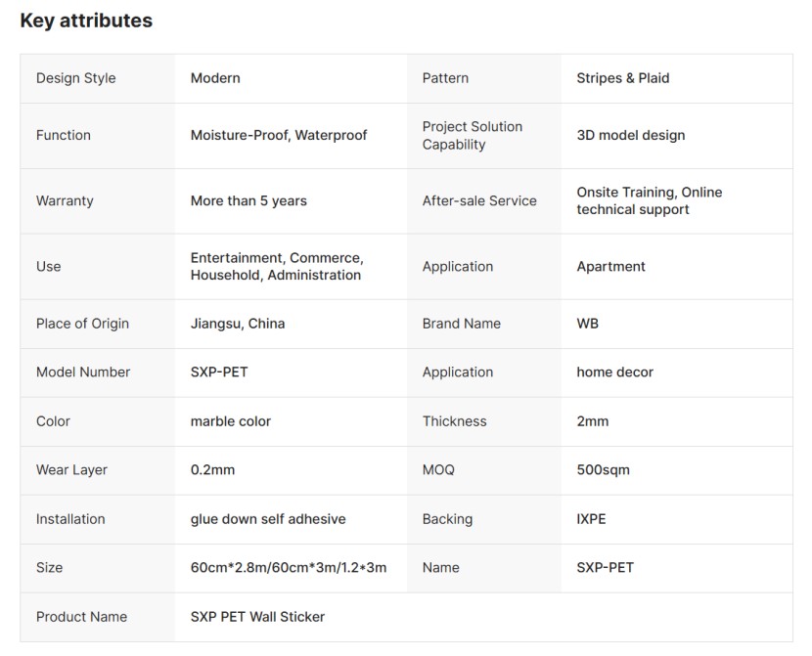Viewport: 812px width, 656px height.
Task: Select the 2mm thickness value
Action: click(x=592, y=421)
